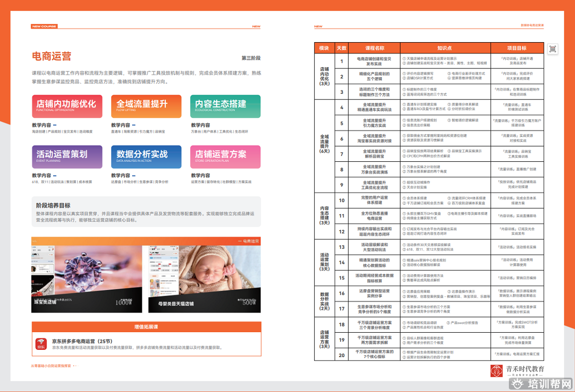This screenshot has width=575, height=392.
Task: Click the 电商运营 page title
Action: coord(52,56)
